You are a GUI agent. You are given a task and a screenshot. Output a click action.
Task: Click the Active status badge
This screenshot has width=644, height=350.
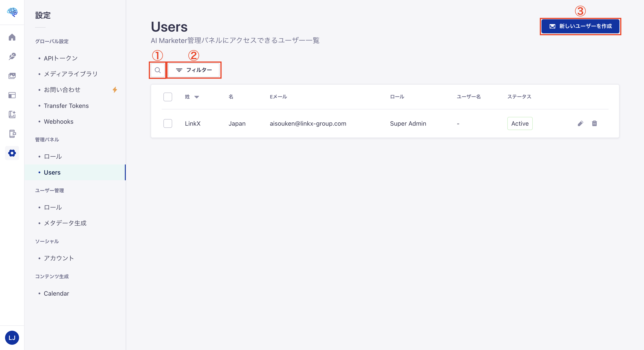[x=520, y=123]
